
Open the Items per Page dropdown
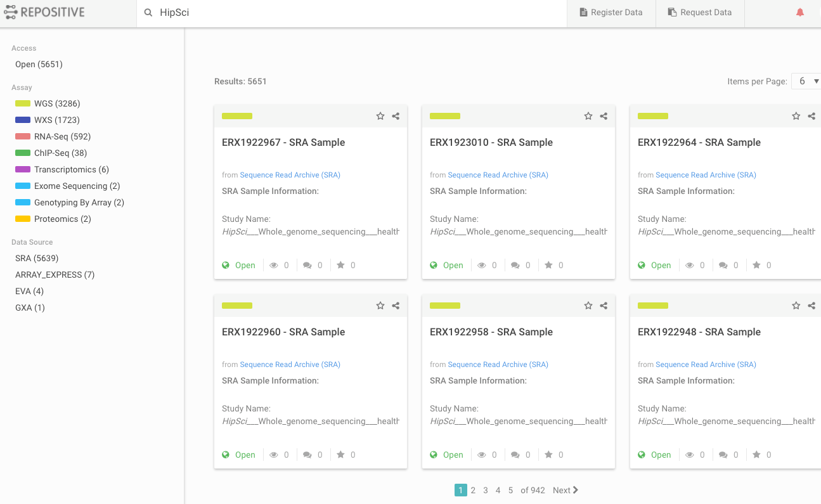tap(806, 81)
